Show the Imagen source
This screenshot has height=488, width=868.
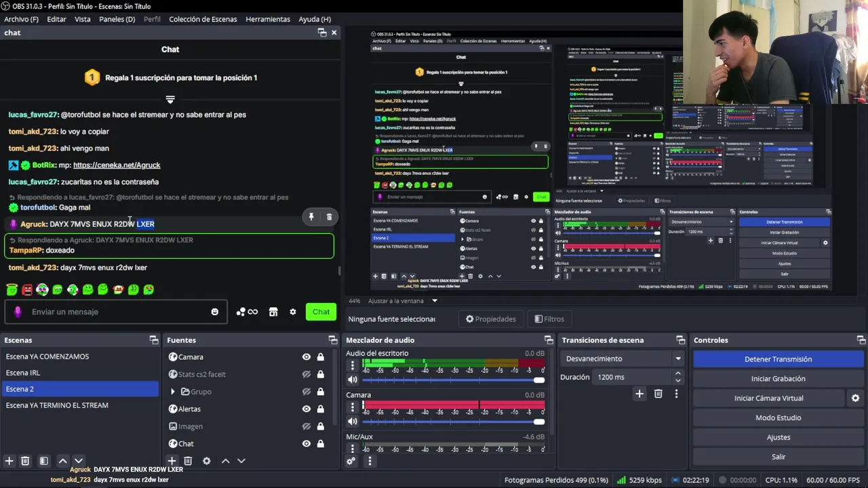tap(307, 426)
